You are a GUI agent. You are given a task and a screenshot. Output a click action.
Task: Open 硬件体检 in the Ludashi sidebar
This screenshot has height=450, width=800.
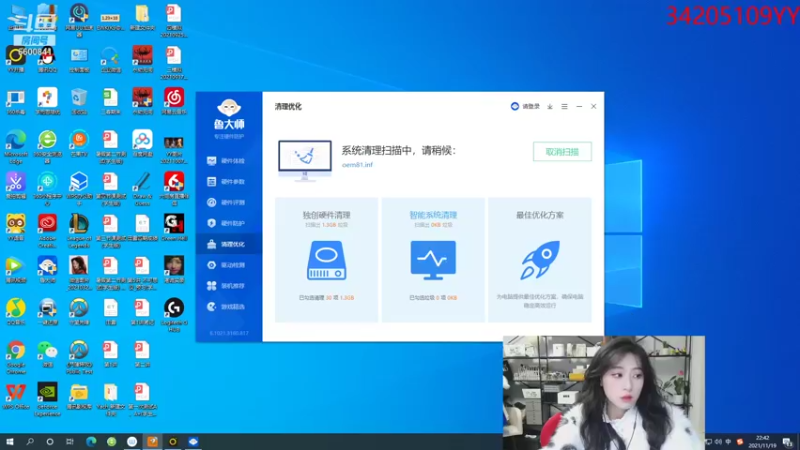coord(226,161)
